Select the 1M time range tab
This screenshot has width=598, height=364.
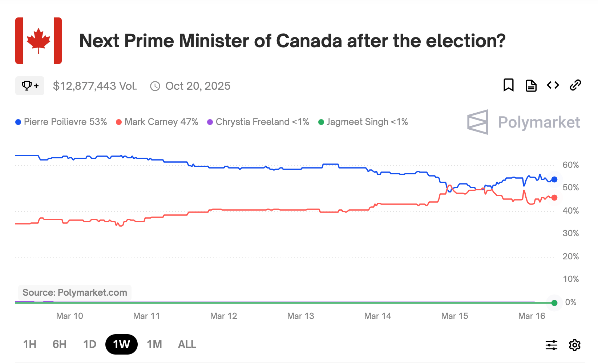pos(154,344)
